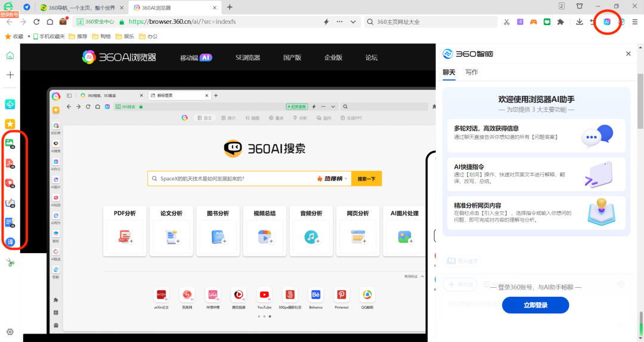Open the browser main hamburger menu

tap(635, 22)
